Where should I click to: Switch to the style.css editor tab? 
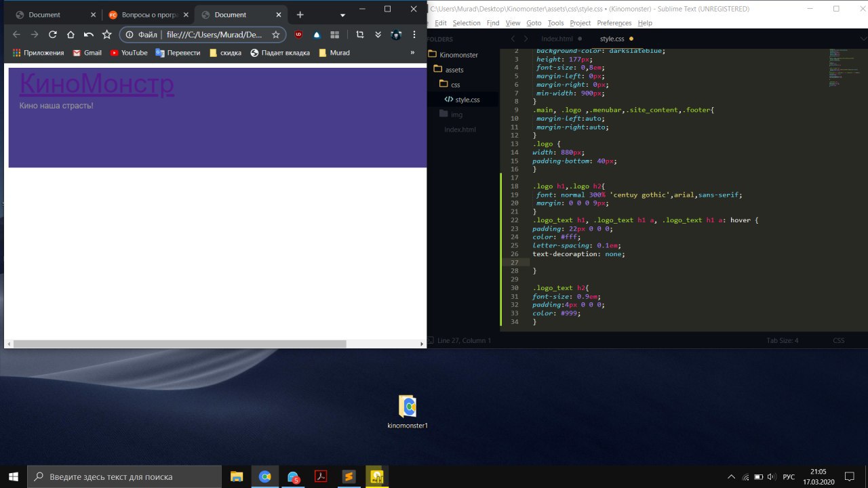[612, 39]
